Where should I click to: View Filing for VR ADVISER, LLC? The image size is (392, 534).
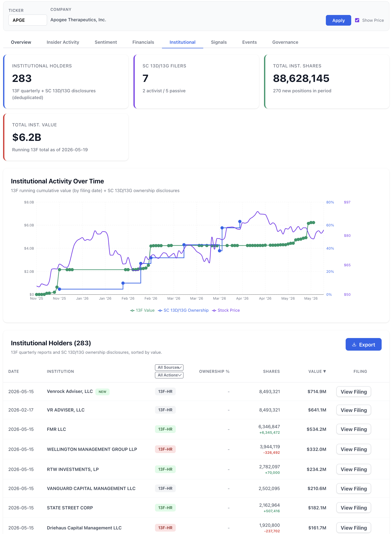pyautogui.click(x=354, y=410)
